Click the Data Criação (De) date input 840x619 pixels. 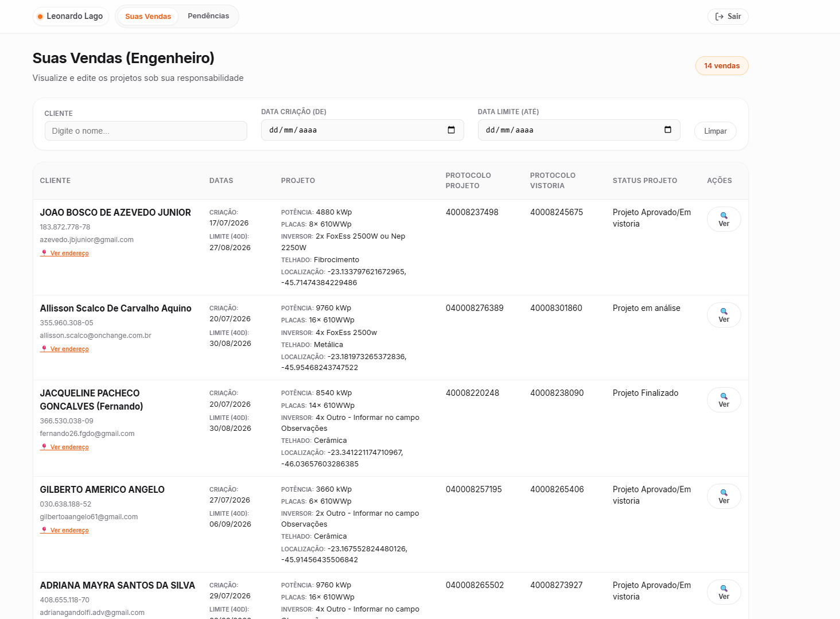tap(363, 130)
